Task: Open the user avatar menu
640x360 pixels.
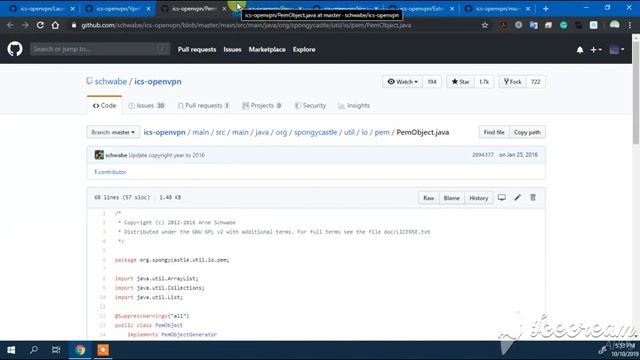Action: (616, 50)
